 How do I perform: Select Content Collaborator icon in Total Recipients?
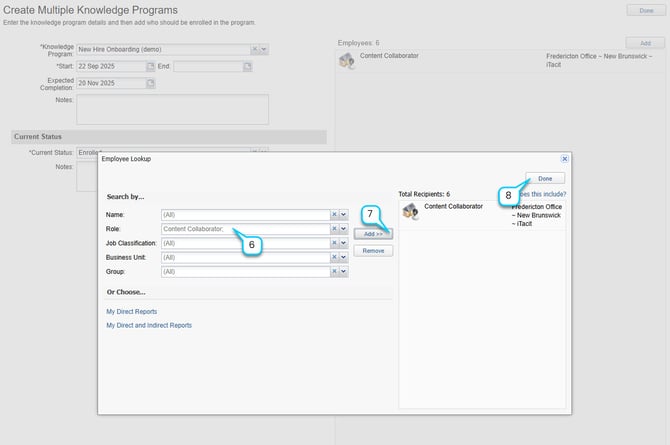pyautogui.click(x=410, y=211)
